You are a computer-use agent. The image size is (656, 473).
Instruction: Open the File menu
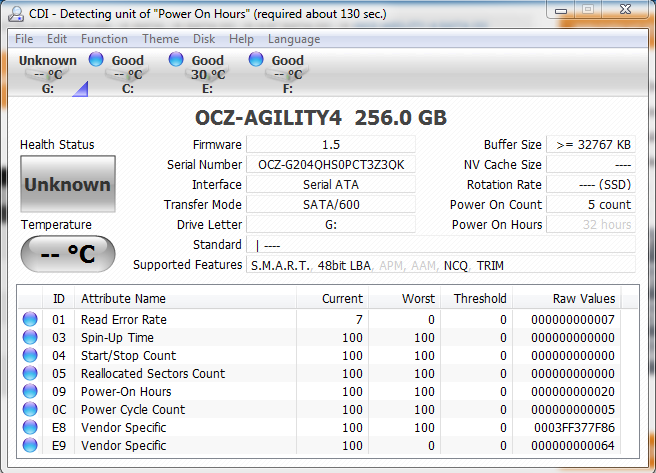tap(24, 39)
